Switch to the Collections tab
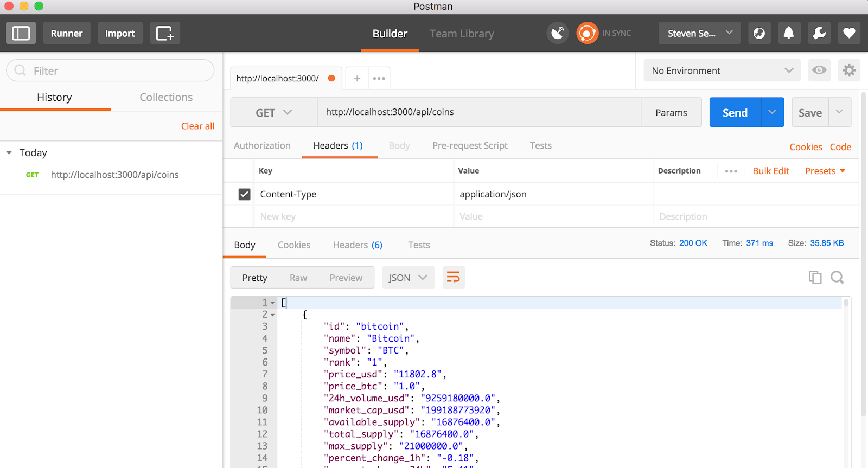 click(x=166, y=97)
